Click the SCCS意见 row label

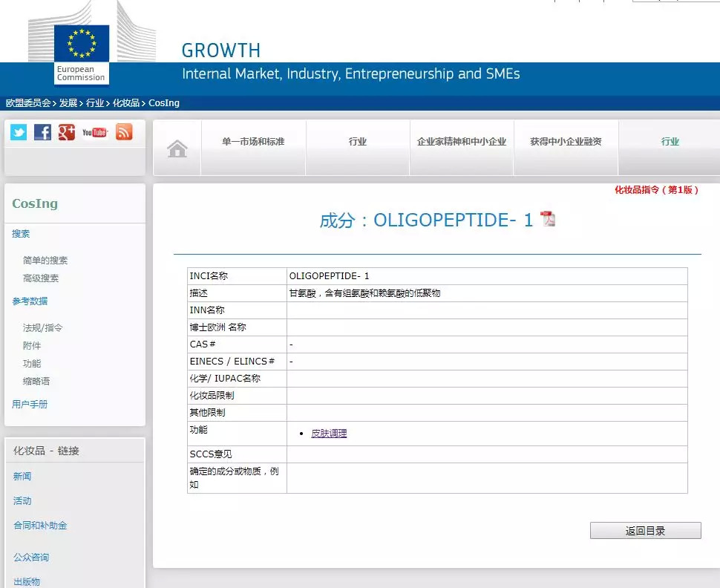[211, 454]
